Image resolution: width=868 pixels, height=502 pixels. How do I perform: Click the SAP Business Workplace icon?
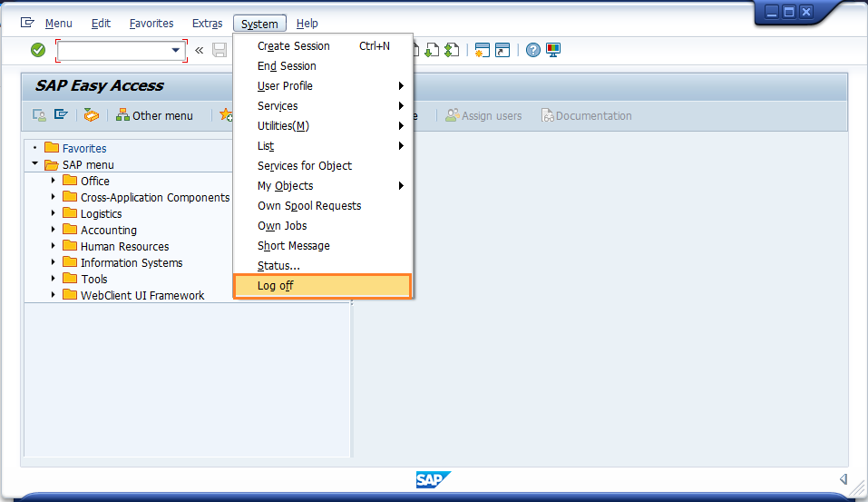pos(92,115)
